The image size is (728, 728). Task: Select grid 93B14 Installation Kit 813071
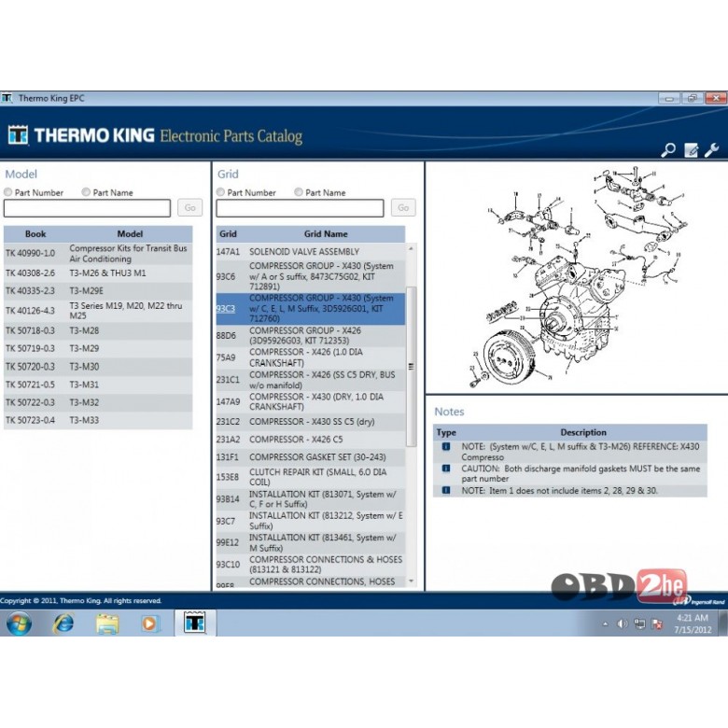[311, 499]
